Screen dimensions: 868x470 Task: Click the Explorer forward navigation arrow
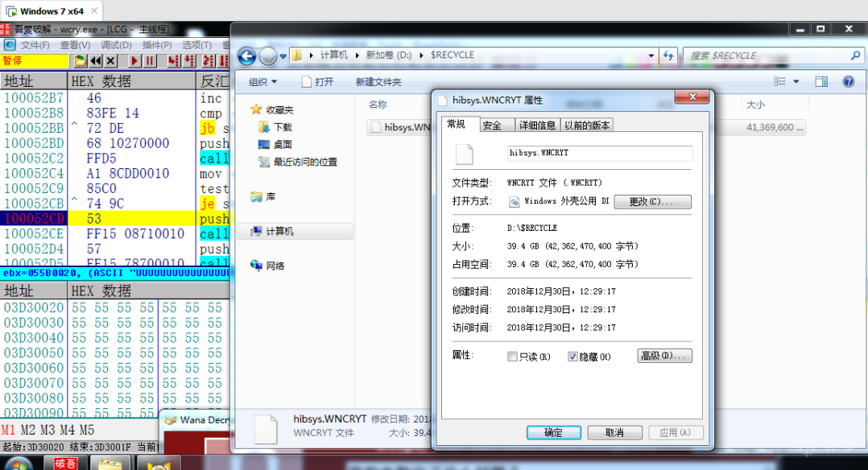click(x=268, y=56)
